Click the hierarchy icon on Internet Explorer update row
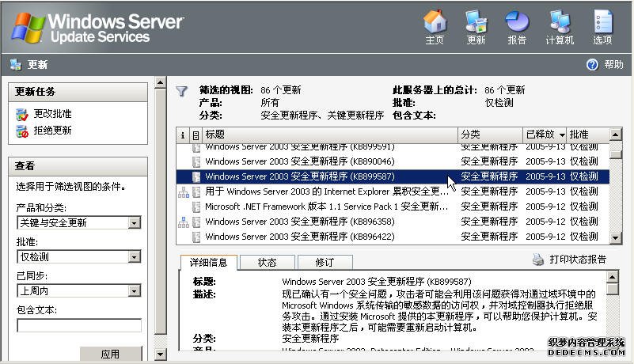 184,192
